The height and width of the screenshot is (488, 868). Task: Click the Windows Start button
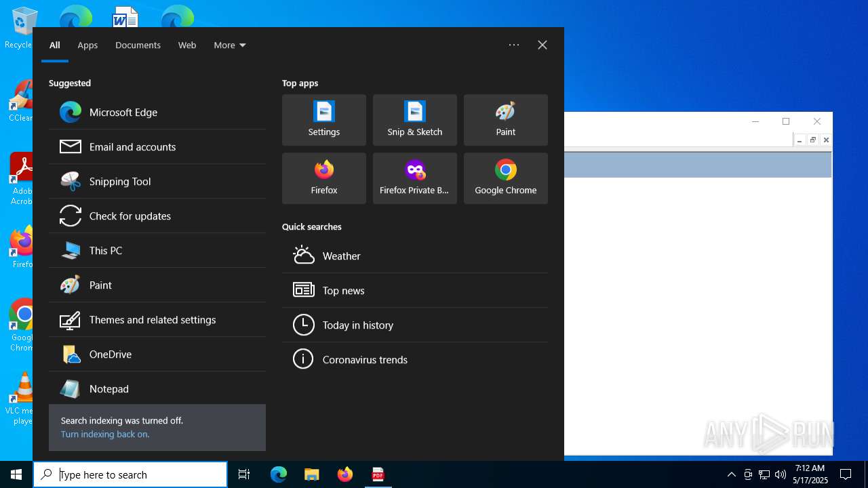16,474
